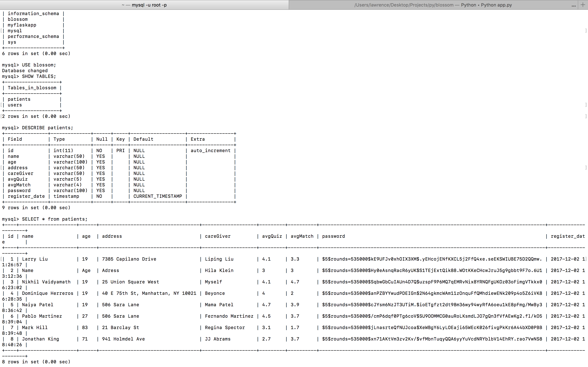This screenshot has width=588, height=367.
Task: Click the 'careGiver' column header in results
Action: pyautogui.click(x=217, y=237)
